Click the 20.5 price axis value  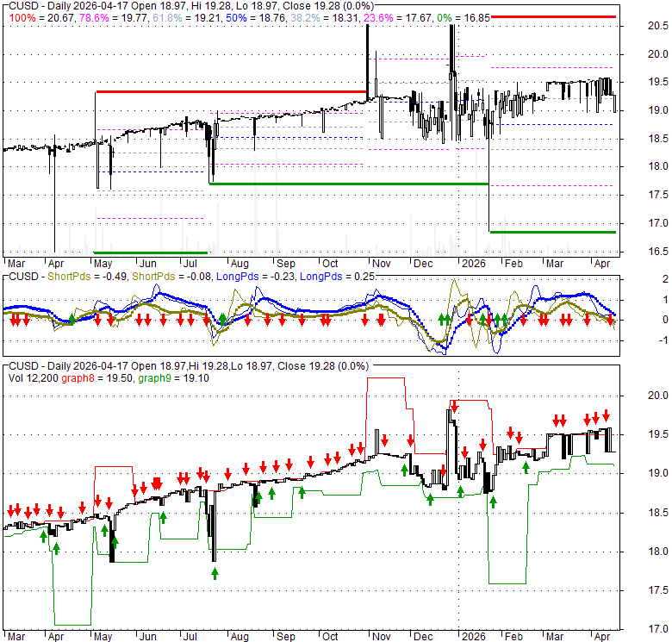(x=657, y=26)
